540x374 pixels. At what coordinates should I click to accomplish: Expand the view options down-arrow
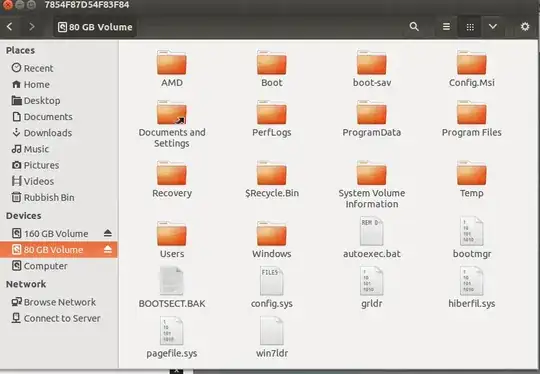click(493, 27)
